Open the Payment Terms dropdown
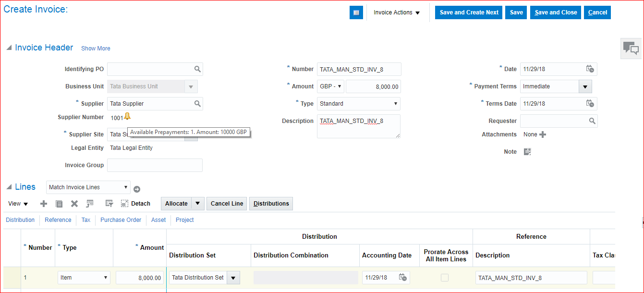Image resolution: width=644 pixels, height=293 pixels. point(585,86)
